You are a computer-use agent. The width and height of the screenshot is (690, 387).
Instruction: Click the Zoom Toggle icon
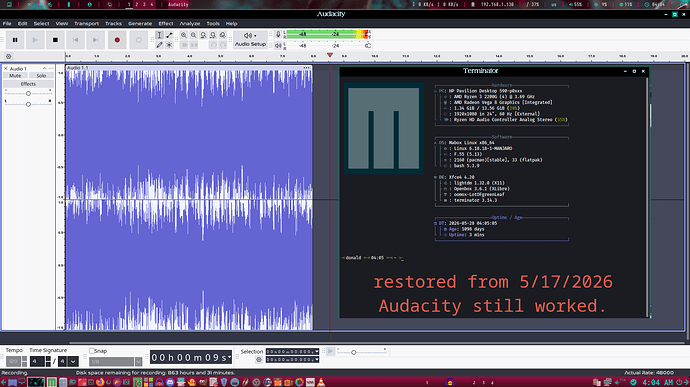pos(223,35)
